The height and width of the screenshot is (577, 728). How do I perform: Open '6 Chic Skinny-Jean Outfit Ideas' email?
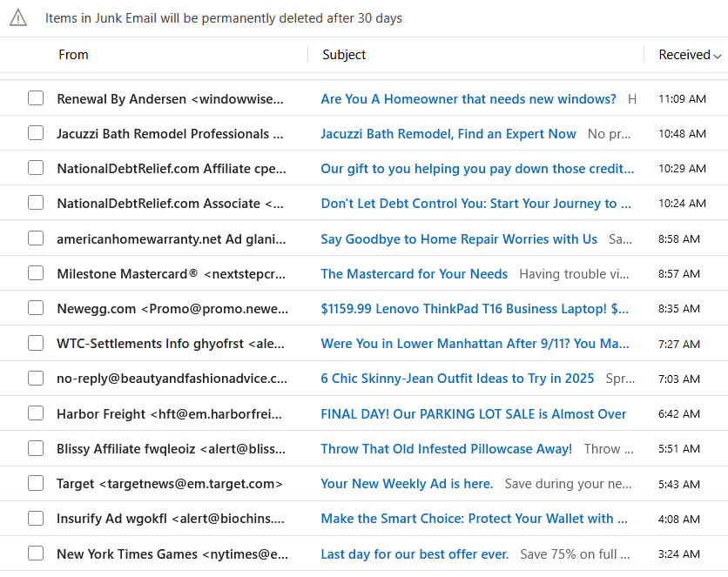click(457, 379)
